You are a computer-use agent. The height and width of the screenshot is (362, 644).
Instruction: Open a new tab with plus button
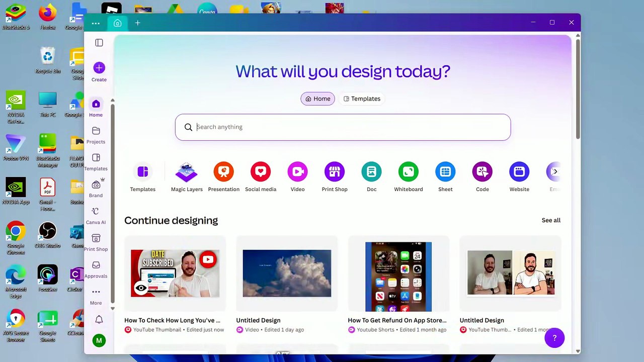click(137, 23)
